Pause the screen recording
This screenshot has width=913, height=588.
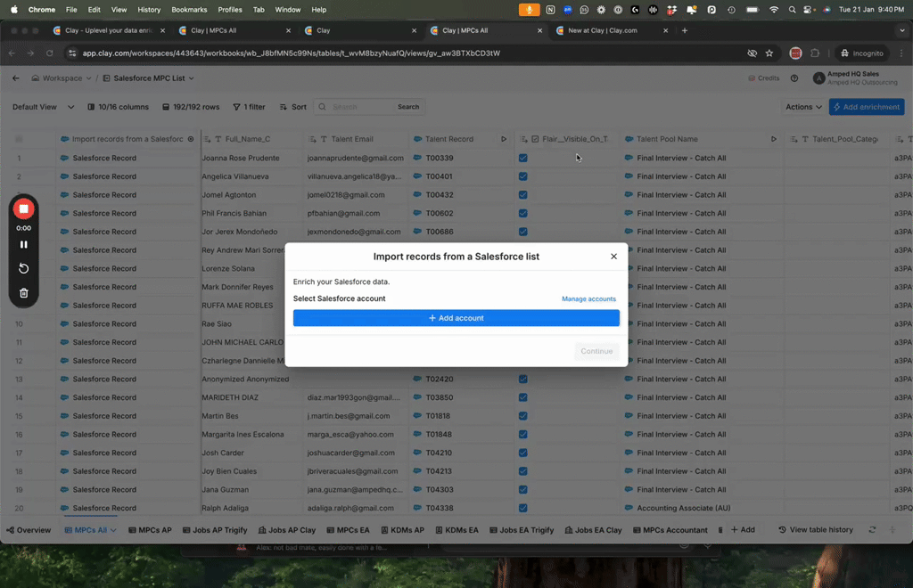coord(24,245)
